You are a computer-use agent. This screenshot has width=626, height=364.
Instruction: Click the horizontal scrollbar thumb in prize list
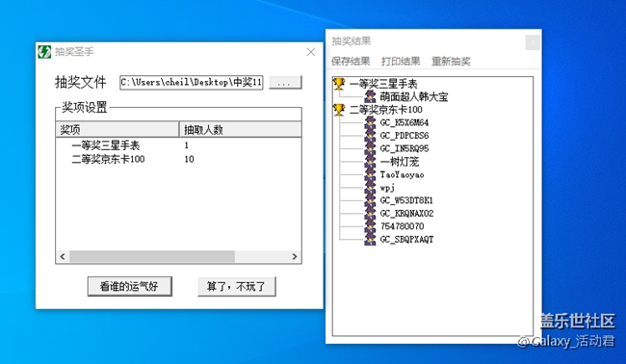click(152, 256)
